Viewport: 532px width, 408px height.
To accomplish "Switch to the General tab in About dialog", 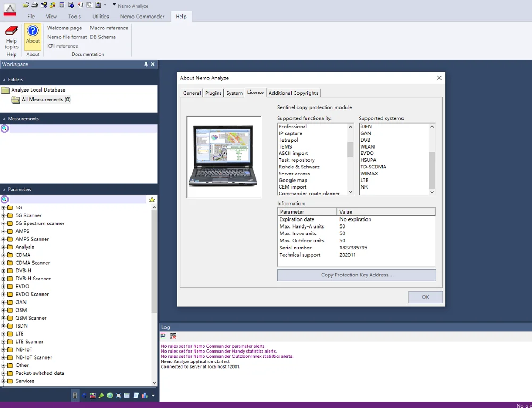I will (192, 93).
